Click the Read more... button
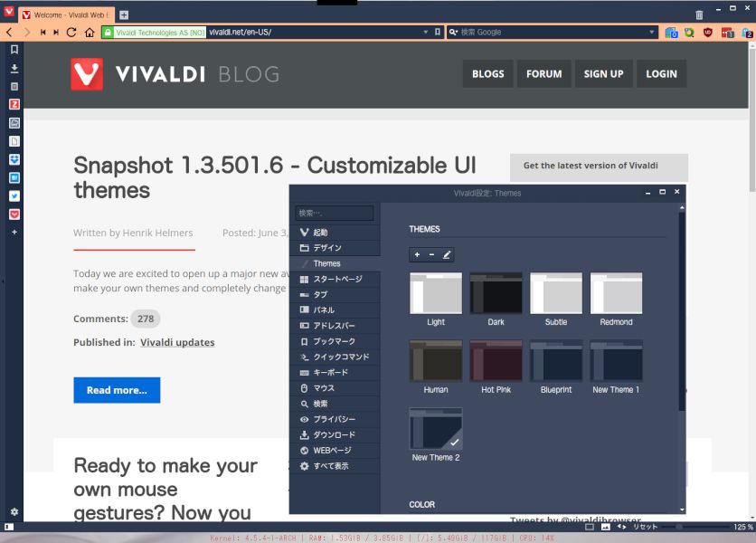 (117, 390)
